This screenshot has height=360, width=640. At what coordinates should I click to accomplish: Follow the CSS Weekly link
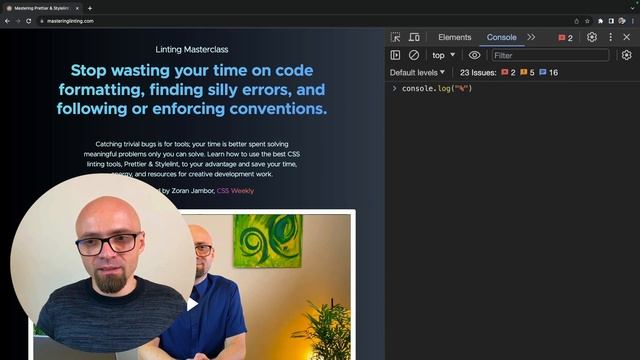coord(235,191)
